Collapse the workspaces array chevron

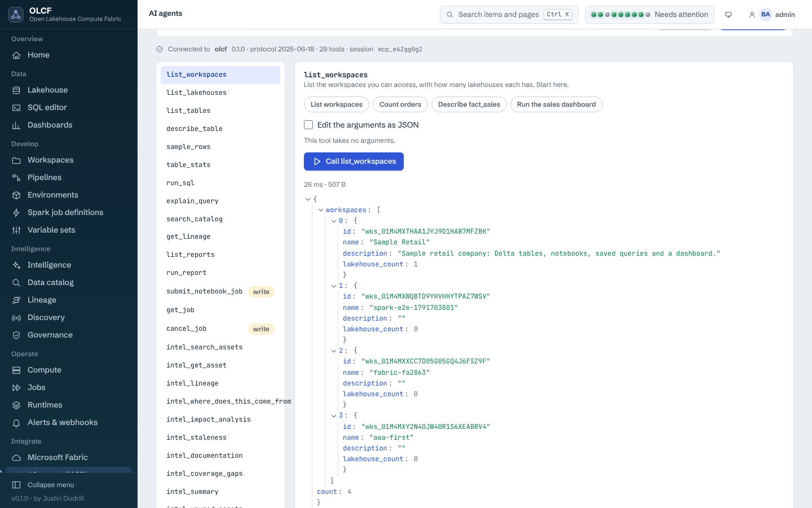click(x=321, y=210)
